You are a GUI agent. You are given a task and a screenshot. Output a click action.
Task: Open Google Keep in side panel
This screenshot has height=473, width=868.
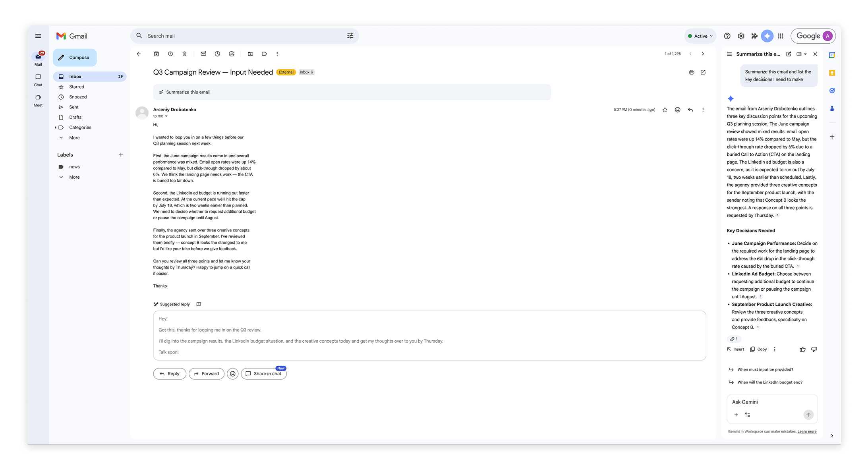(x=832, y=73)
